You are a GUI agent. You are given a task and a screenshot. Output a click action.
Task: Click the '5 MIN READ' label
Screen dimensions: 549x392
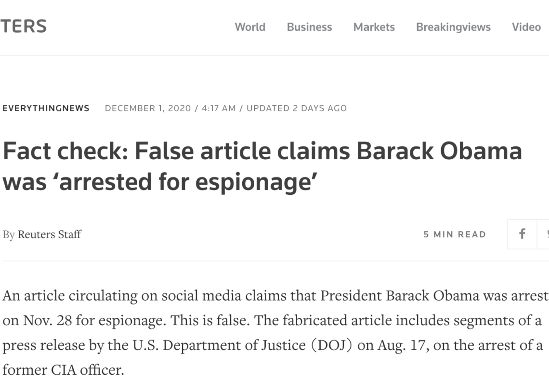(x=455, y=234)
